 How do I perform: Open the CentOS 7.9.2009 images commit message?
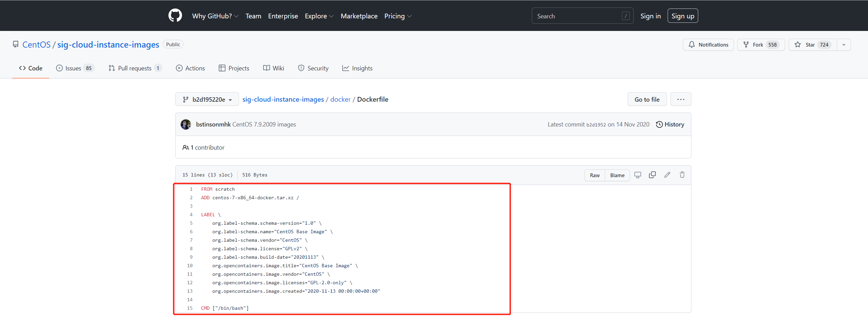pyautogui.click(x=264, y=124)
